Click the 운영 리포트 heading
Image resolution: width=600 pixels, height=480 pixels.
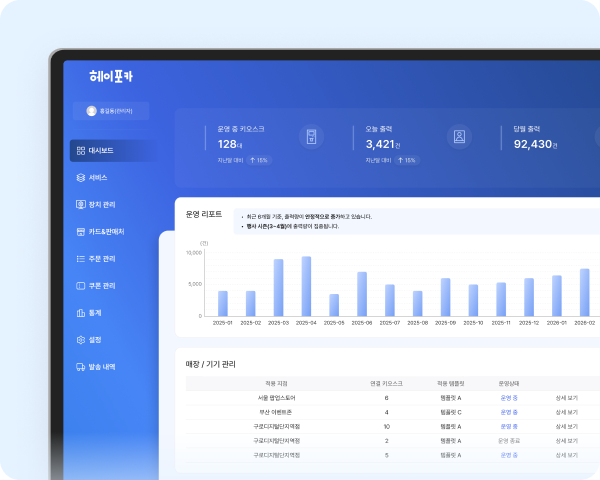click(204, 214)
